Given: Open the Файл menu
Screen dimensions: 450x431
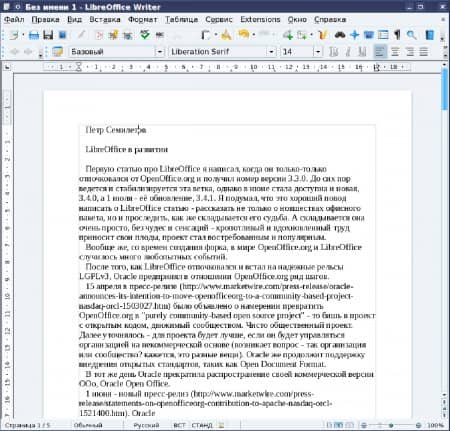Looking at the screenshot, I should [x=14, y=19].
